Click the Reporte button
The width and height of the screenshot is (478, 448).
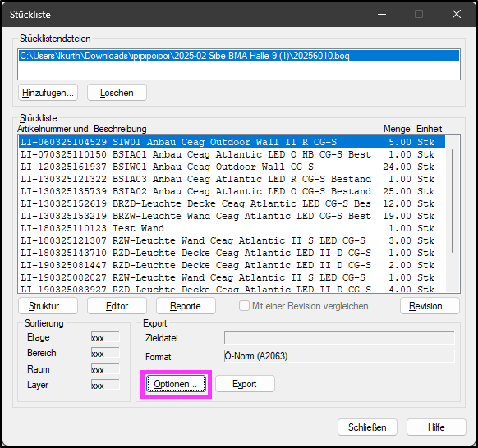click(186, 306)
